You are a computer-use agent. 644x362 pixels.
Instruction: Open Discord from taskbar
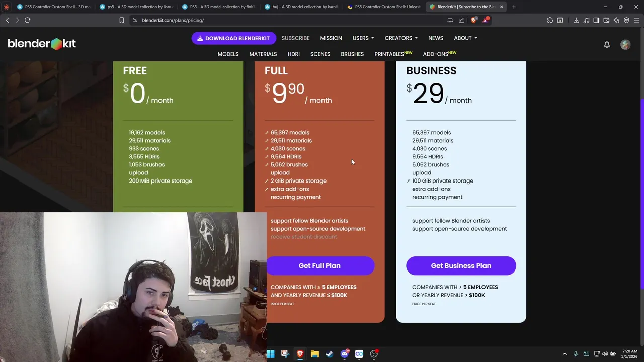344,354
